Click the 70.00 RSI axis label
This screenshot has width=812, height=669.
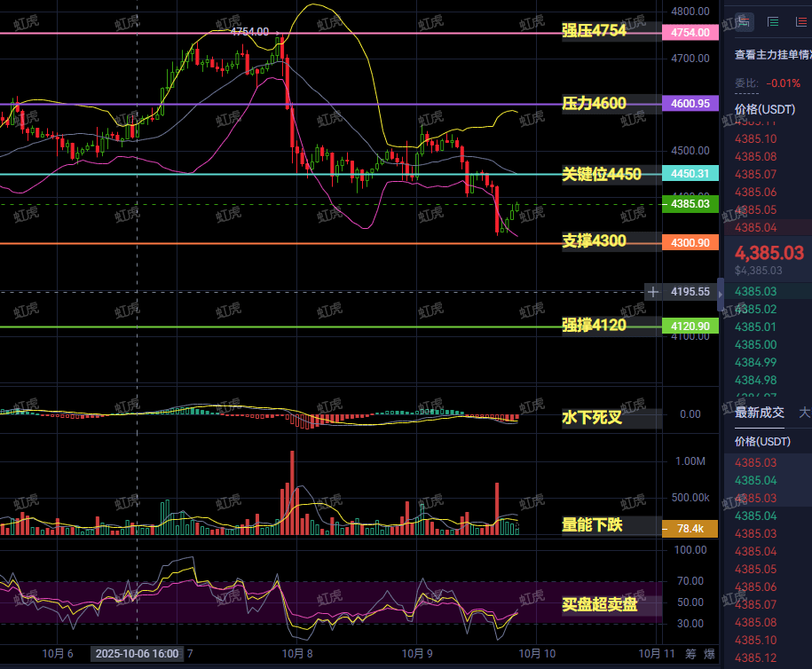tap(690, 581)
